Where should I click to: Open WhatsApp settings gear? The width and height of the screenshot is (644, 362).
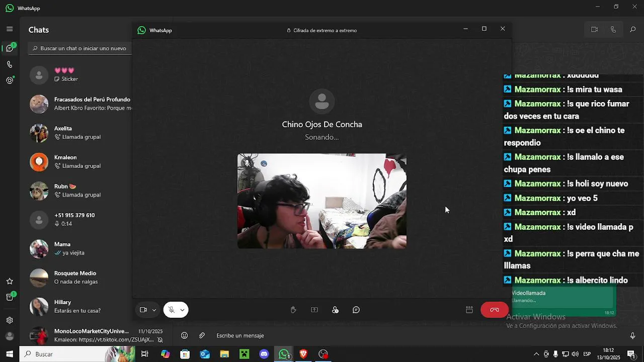pos(10,320)
